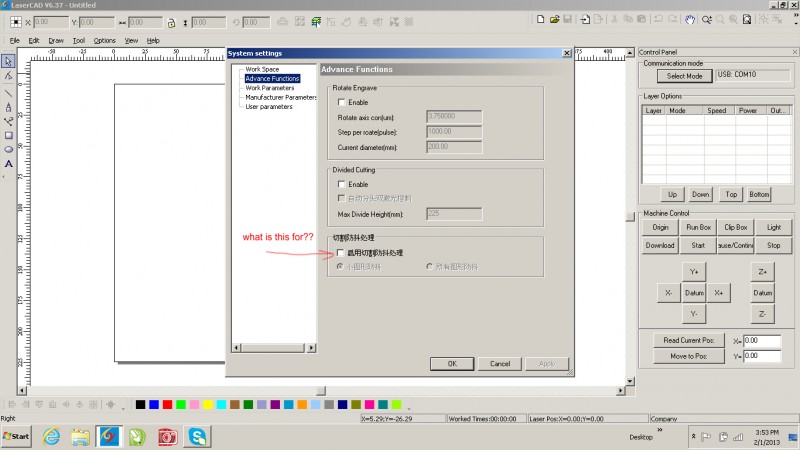Viewport: 800px width, 450px height.
Task: Tick the checkbox marked by red arrow
Action: [342, 253]
